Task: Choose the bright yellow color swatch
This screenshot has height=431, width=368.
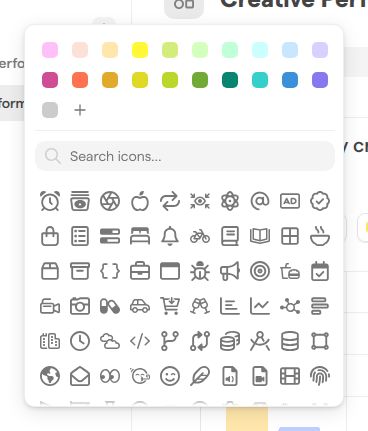Action: [140, 50]
